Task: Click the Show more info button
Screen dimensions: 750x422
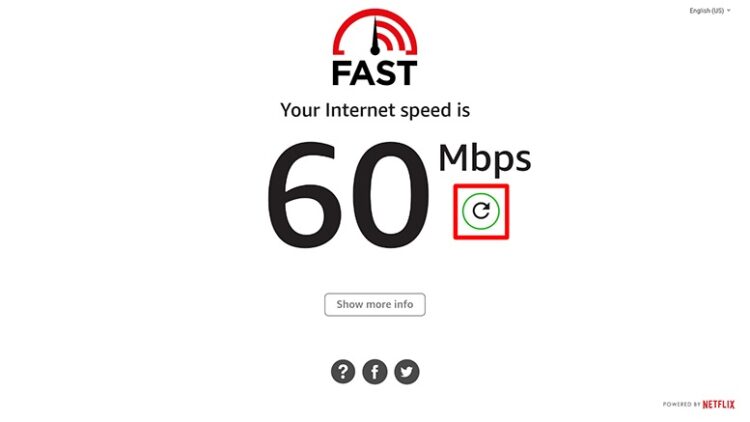Action: tap(375, 304)
